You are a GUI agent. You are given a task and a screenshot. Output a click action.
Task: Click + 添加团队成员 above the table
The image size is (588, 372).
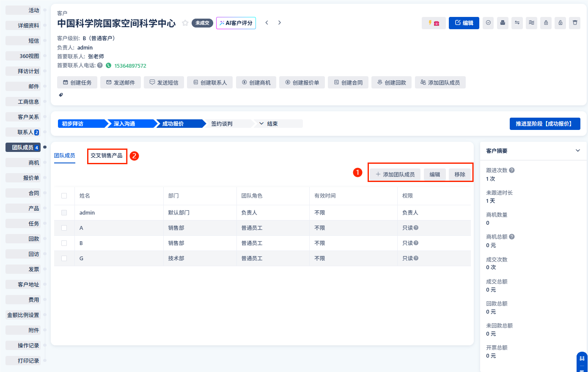396,174
